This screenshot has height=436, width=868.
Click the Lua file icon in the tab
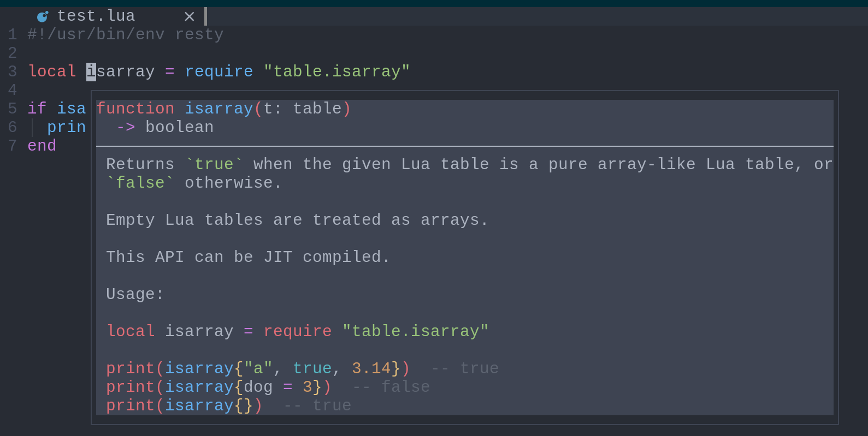point(43,16)
